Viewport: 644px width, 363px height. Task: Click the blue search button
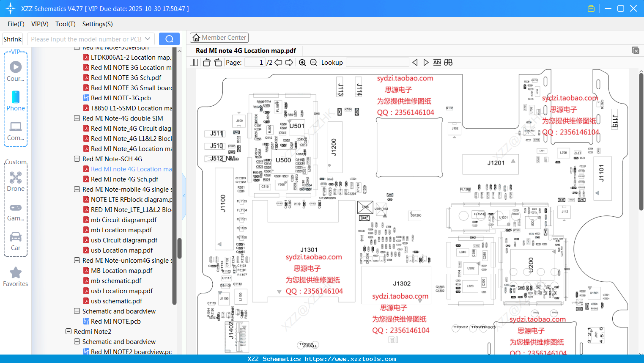169,38
